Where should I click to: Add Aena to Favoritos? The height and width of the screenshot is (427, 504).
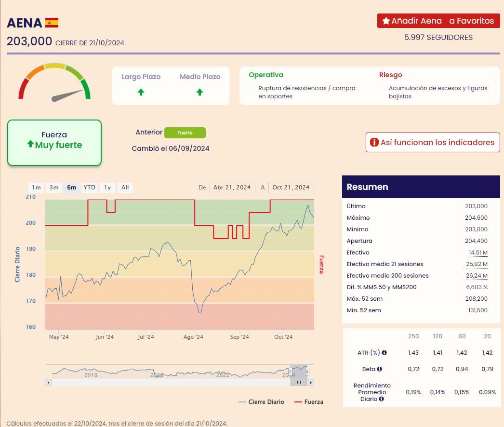click(438, 21)
